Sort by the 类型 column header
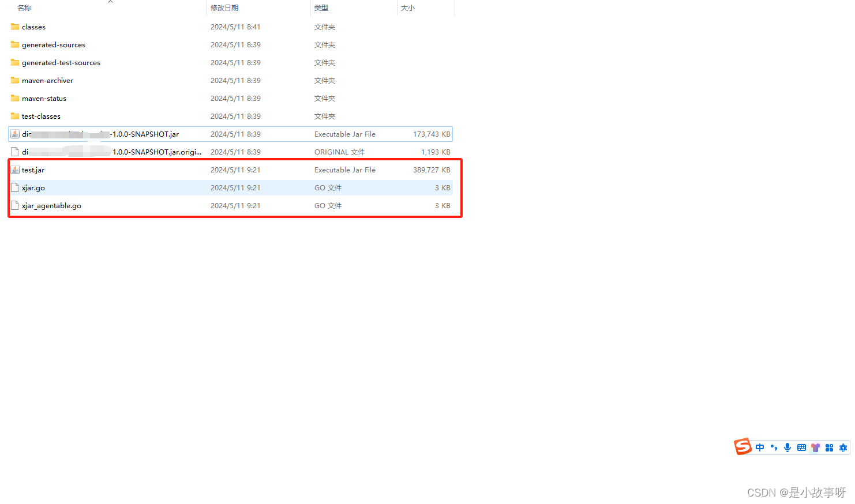855x504 pixels. (321, 7)
